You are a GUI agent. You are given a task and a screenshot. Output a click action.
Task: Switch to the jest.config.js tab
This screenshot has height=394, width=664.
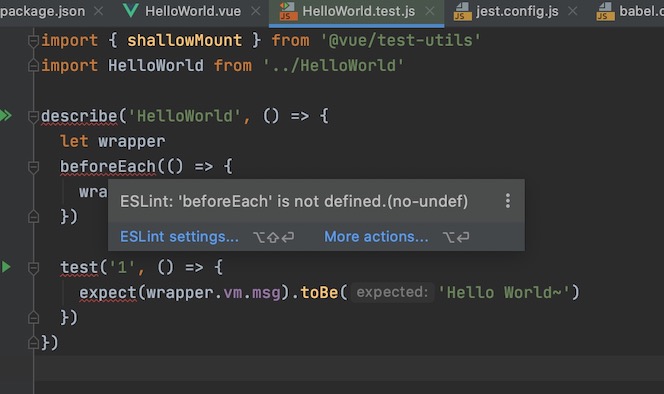click(x=517, y=11)
